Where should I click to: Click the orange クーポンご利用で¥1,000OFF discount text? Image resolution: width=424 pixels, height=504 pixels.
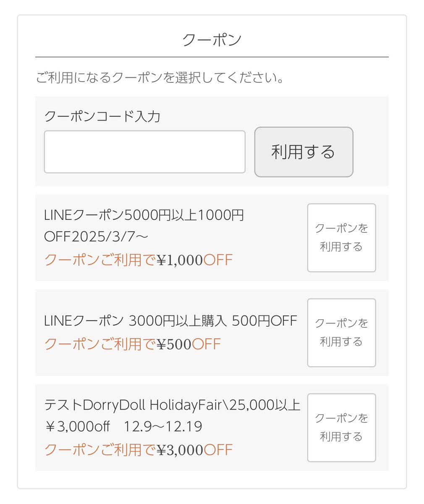click(138, 260)
